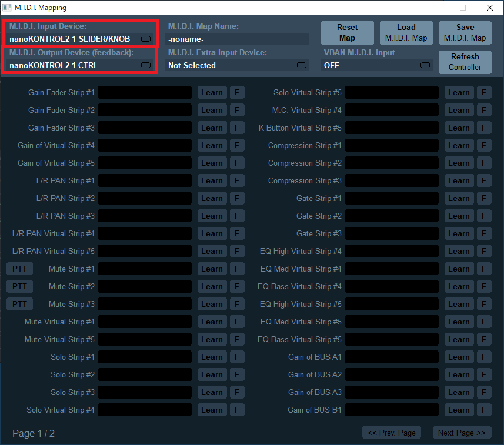Click Learn for L/R PAN Strip #1
Screen dimensions: 504x445
click(x=212, y=181)
